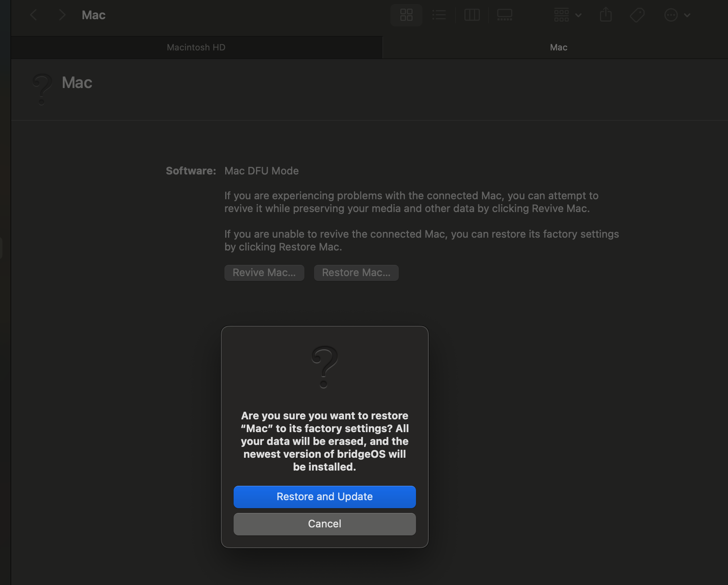The width and height of the screenshot is (728, 585).
Task: Click the Mac window title in toolbar
Action: pos(94,15)
